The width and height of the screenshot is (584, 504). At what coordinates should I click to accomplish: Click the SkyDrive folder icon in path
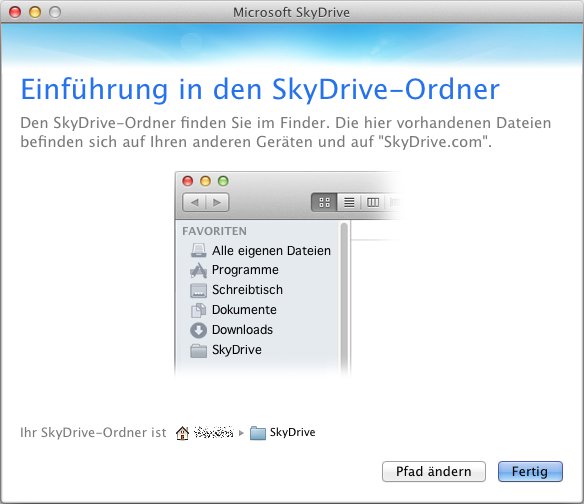pos(257,432)
